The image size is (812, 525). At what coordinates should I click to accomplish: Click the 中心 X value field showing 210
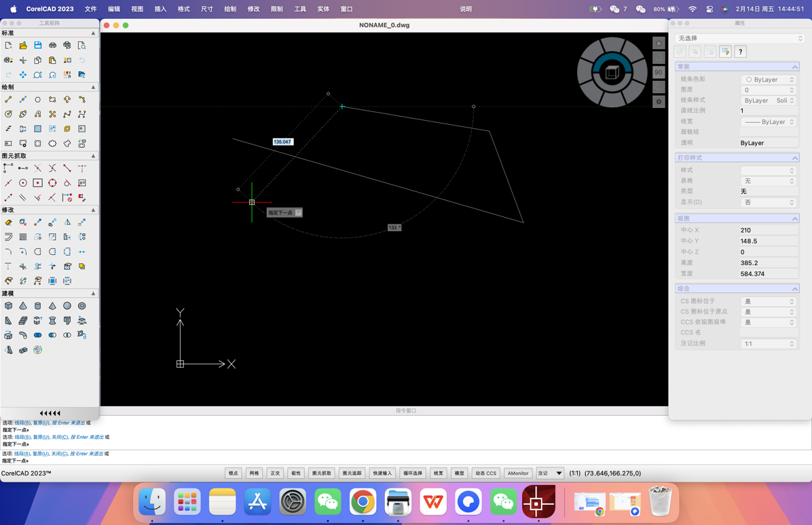[x=768, y=230]
